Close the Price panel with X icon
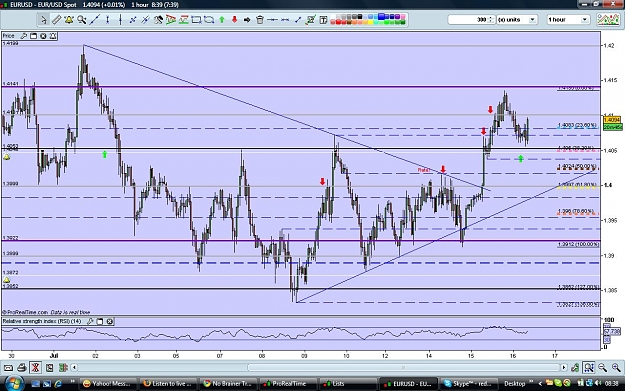 coord(43,36)
